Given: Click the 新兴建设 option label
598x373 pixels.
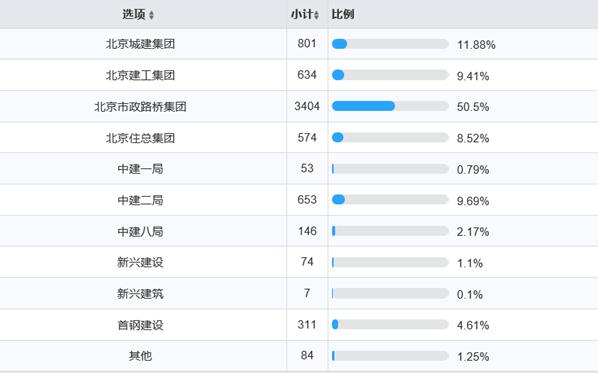Looking at the screenshot, I should tap(140, 262).
